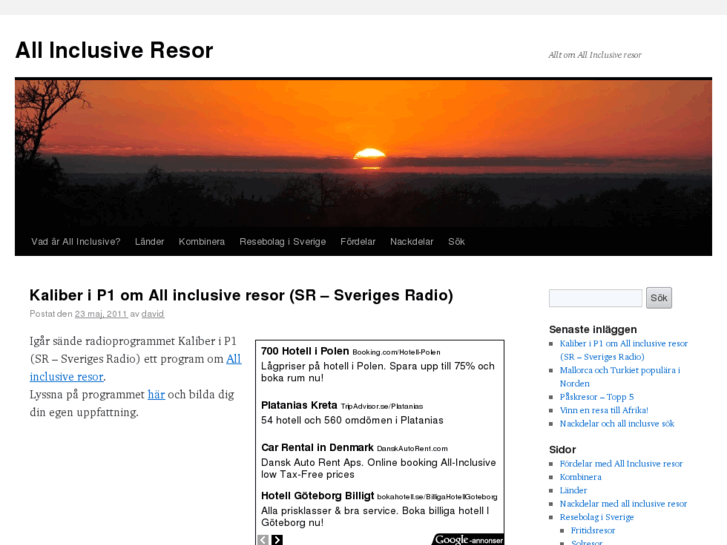Open the Fördelar menu item
The width and height of the screenshot is (727, 545).
(358, 242)
